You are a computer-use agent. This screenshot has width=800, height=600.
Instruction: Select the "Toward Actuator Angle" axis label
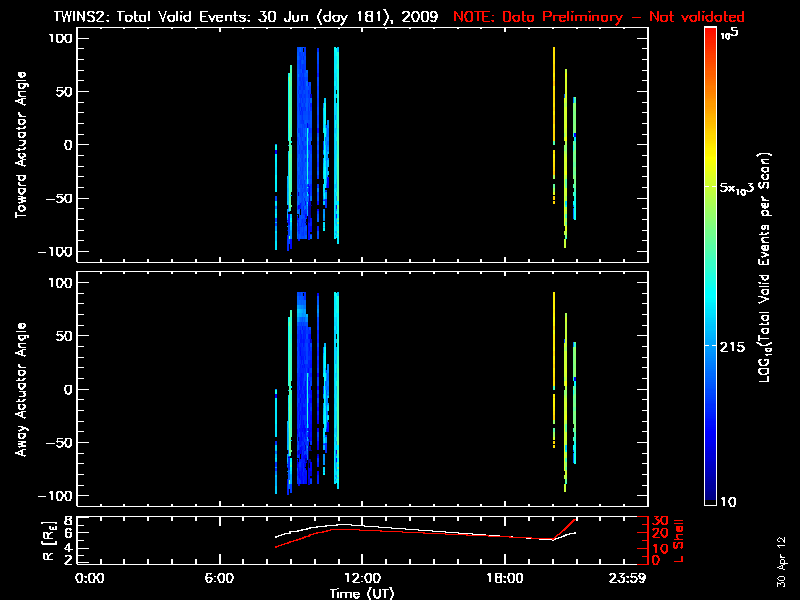click(x=20, y=144)
